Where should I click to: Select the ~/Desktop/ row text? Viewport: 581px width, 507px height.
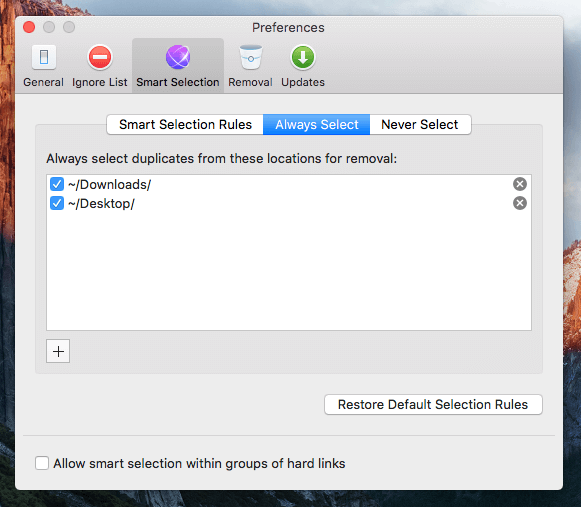(x=102, y=203)
